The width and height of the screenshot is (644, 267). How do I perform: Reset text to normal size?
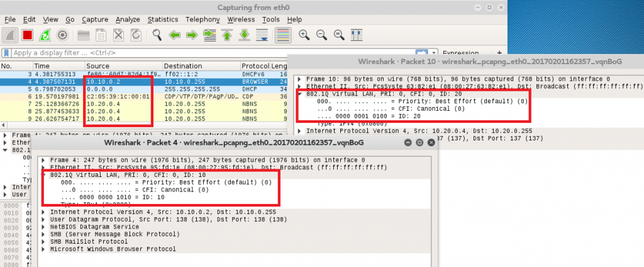[339, 35]
